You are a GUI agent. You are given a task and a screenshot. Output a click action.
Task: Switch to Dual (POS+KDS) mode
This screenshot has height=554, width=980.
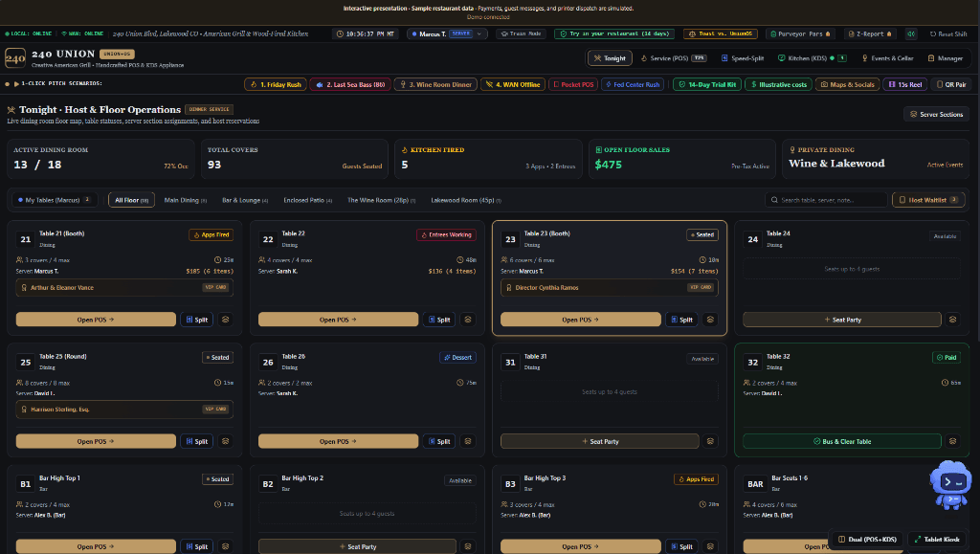867,539
